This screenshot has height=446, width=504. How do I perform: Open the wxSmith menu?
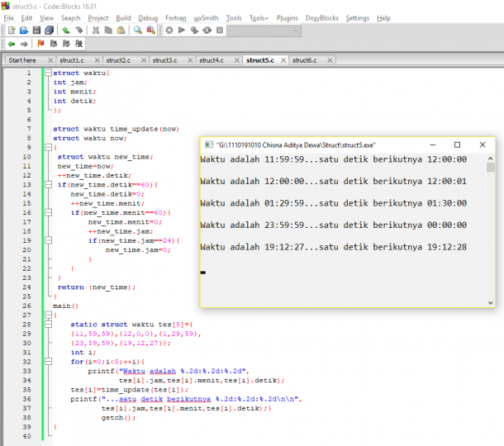click(x=206, y=18)
